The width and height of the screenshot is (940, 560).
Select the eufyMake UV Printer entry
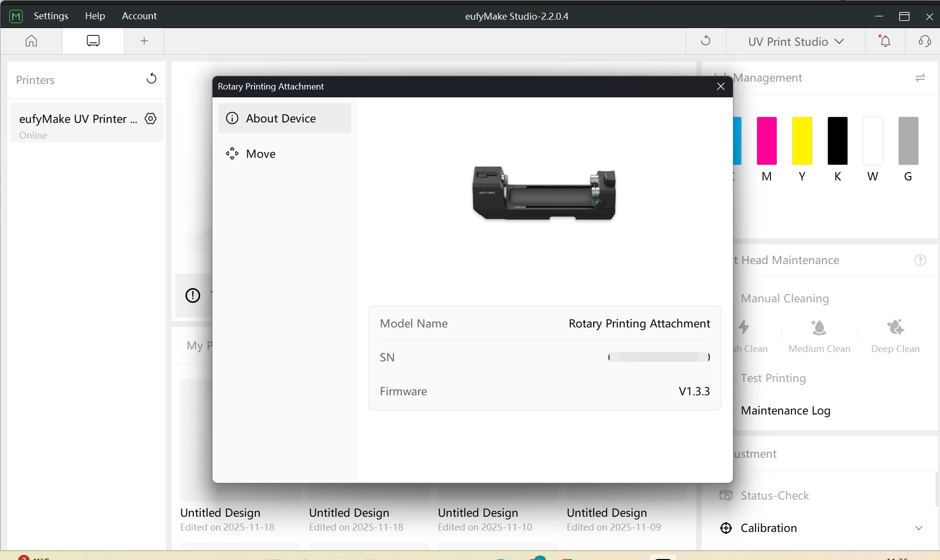87,122
